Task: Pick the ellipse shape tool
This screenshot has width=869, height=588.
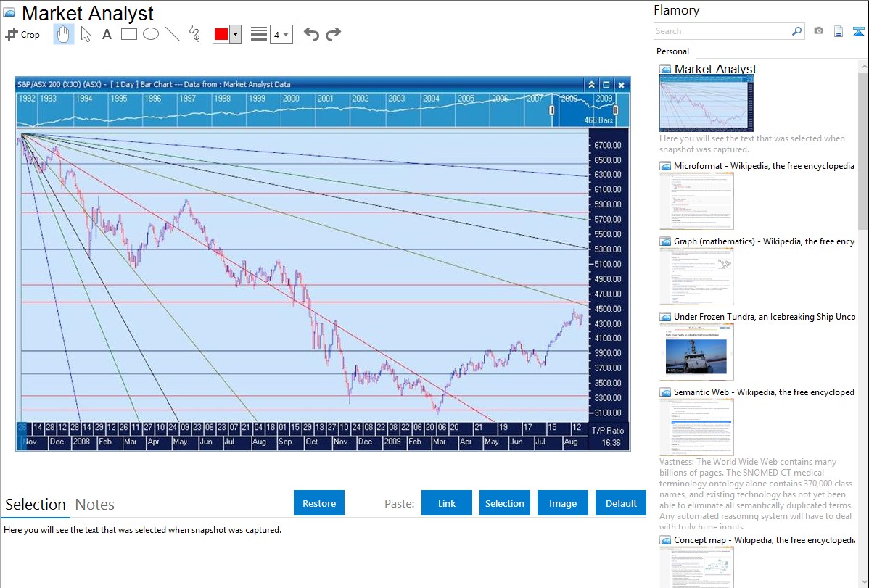Action: coord(151,34)
